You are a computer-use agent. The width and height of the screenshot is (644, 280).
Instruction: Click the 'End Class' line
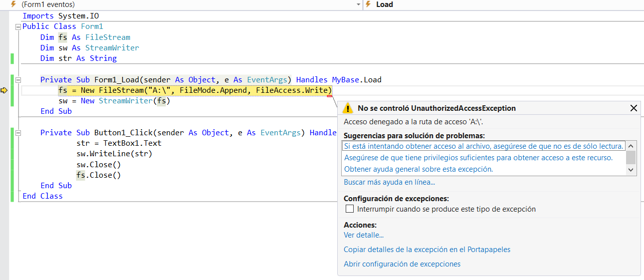(x=42, y=196)
